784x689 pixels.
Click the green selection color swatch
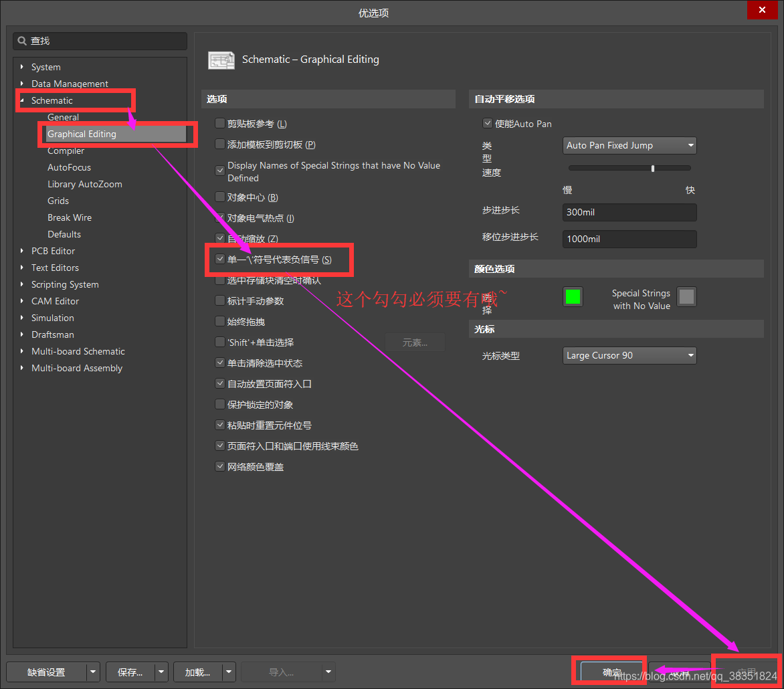click(x=573, y=297)
